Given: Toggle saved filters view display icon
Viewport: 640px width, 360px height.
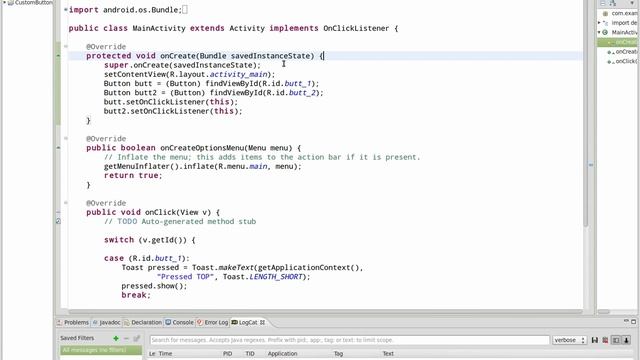Looking at the screenshot, I should point(616,340).
